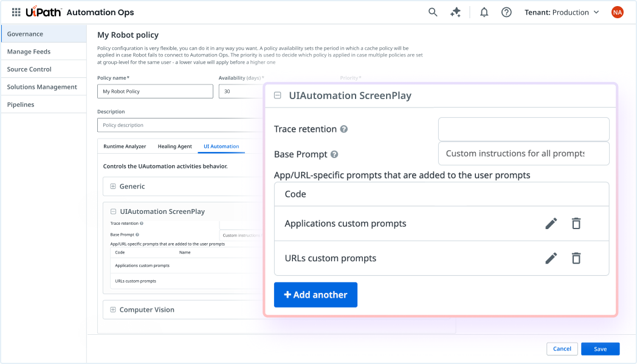Click the Add another button
637x364 pixels.
tap(315, 295)
